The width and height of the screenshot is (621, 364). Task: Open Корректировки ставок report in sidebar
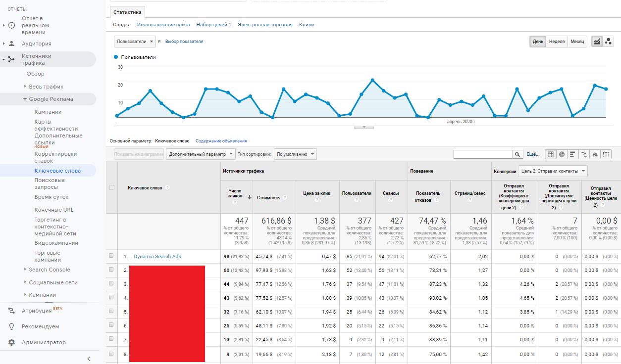click(x=55, y=157)
